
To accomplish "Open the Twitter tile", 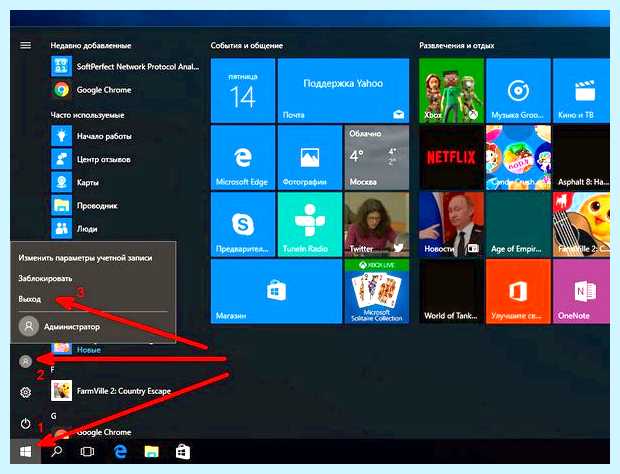I will pos(377,224).
